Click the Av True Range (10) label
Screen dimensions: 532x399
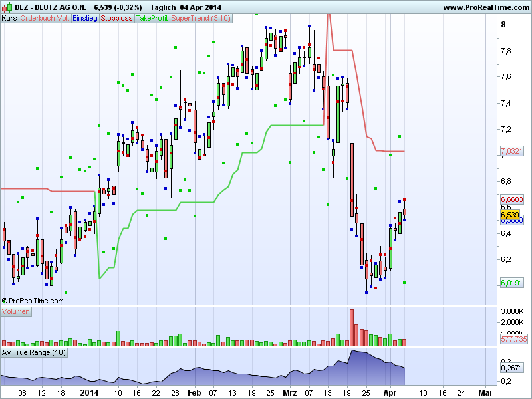(34, 353)
